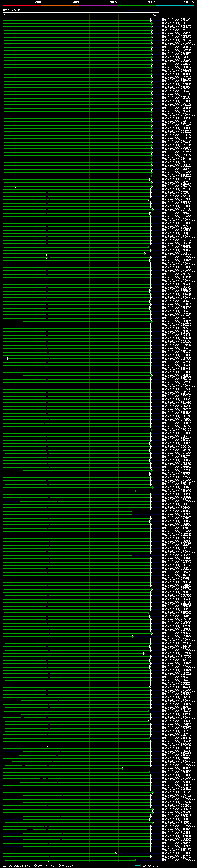Select the UniRef100_A2I3U8 label
This screenshot has height=868, width=197.
click(x=177, y=200)
